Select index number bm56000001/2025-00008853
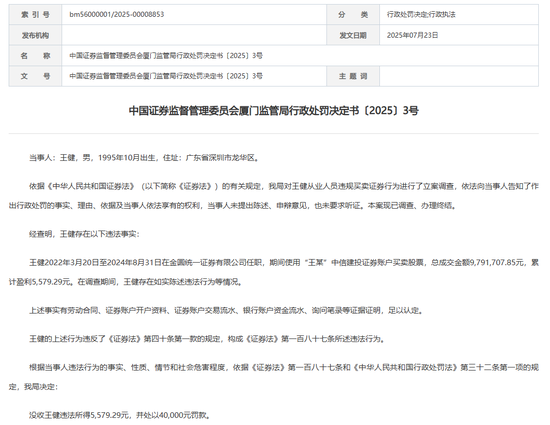Screen dimensions: 550x425 click(x=116, y=14)
